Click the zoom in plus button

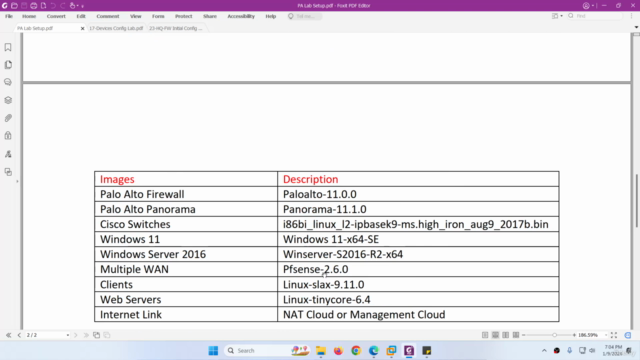click(574, 335)
